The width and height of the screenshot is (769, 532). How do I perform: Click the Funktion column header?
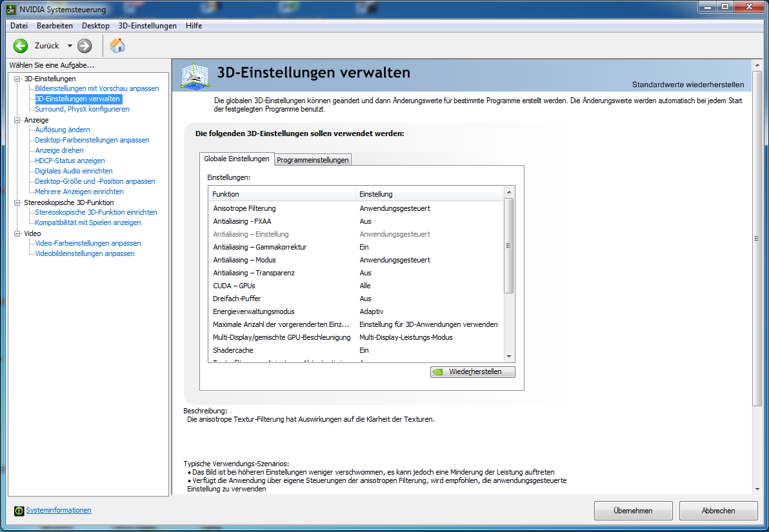tap(282, 193)
